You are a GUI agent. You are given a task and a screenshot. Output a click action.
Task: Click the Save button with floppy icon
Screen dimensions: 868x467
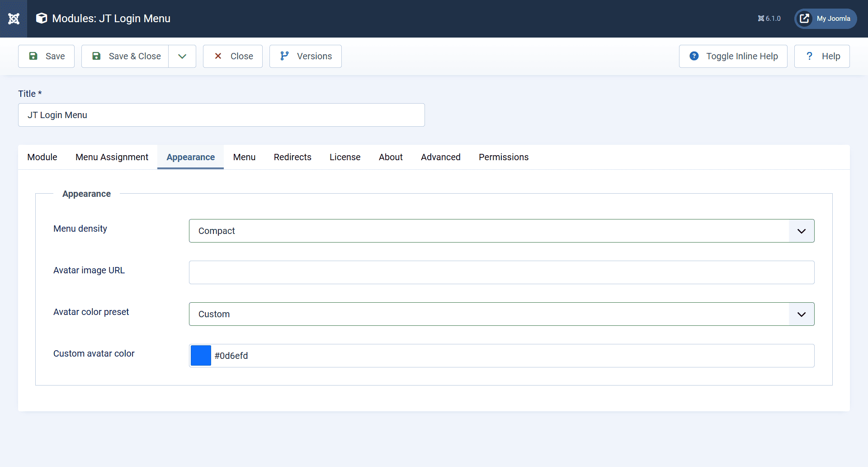pyautogui.click(x=47, y=56)
